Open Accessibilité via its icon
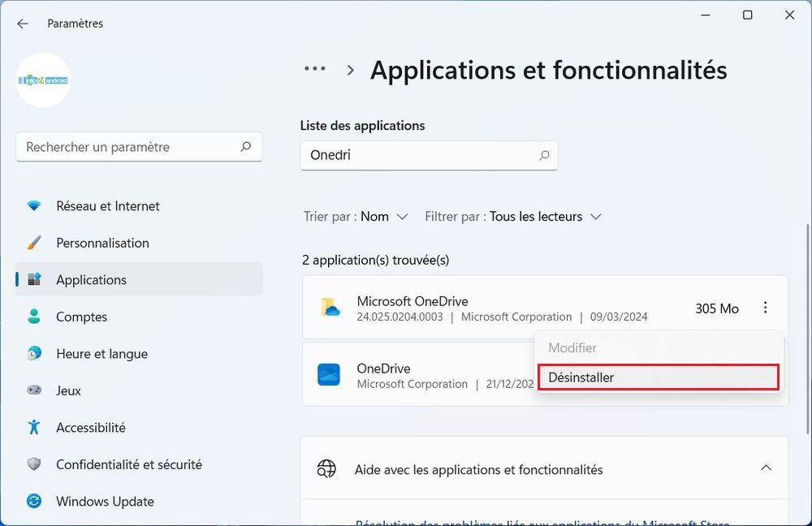812x526 pixels. click(x=33, y=427)
